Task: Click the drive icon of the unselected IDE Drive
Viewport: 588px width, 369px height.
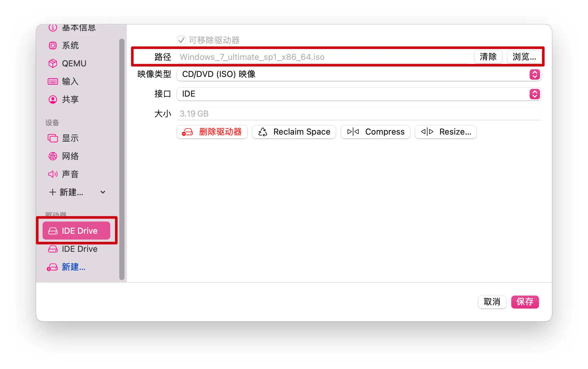Action: point(53,249)
